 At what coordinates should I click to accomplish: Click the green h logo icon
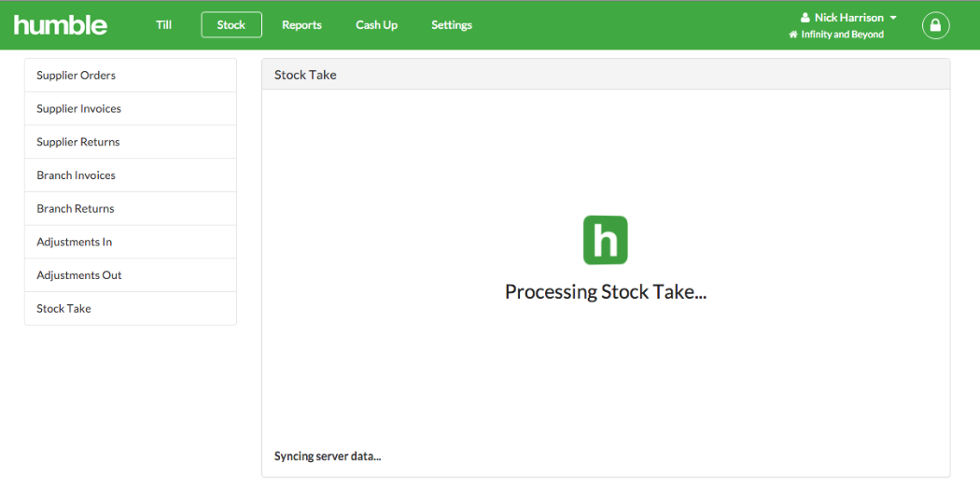point(605,240)
